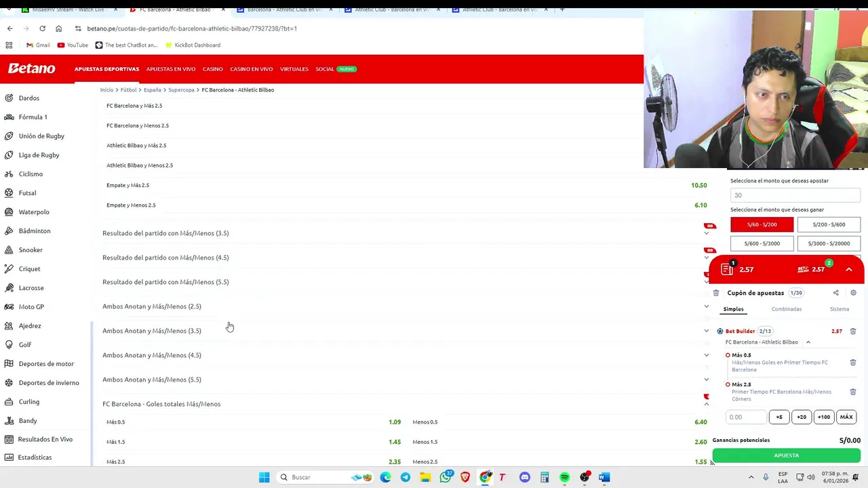Click Supercopa breadcrumb link

(x=181, y=89)
